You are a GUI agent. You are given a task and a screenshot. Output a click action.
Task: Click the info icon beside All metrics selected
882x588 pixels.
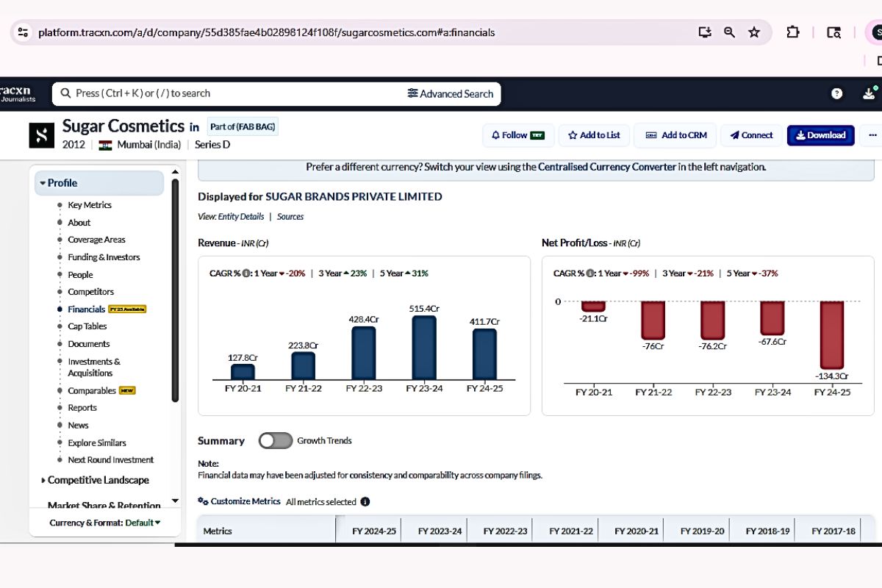point(365,502)
